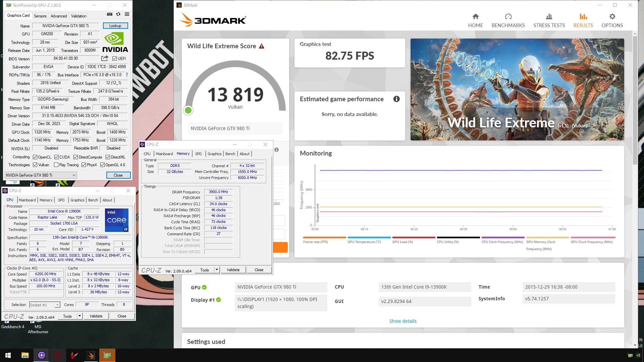Click Validate in the CPU-Z Memory window

pos(233,270)
